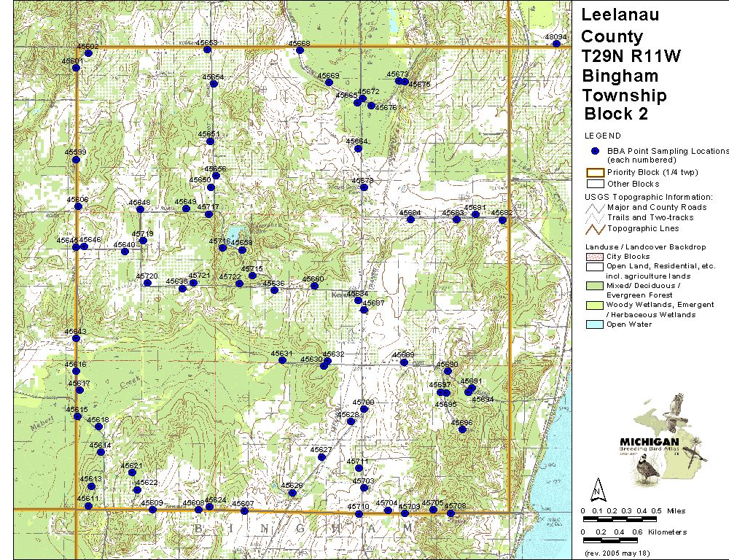The image size is (729, 560).
Task: Click the north arrow compass symbol
Action: tap(597, 488)
